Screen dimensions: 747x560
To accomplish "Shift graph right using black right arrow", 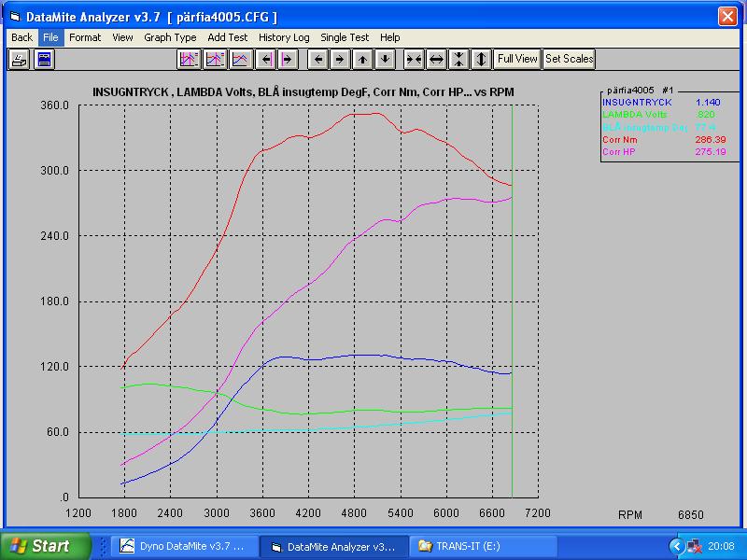I will (340, 59).
